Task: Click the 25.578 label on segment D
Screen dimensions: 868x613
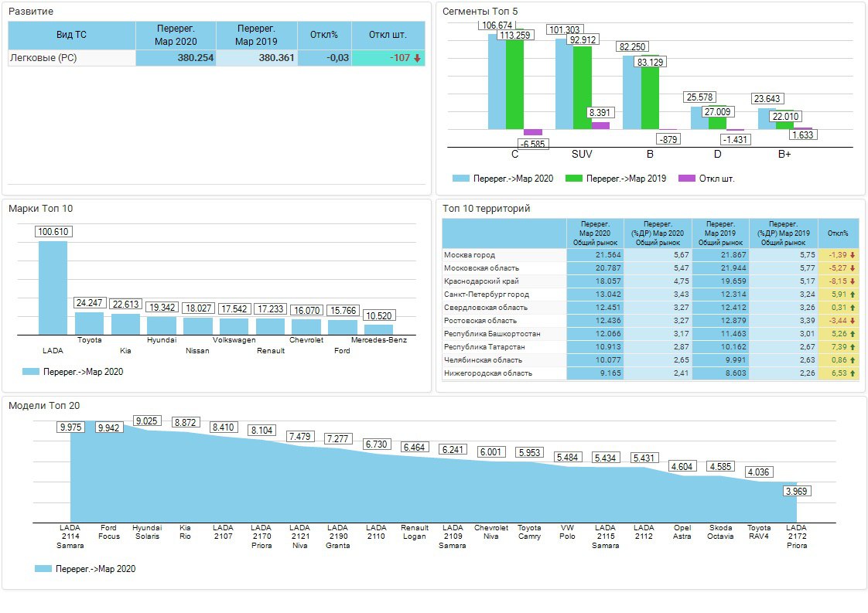Action: pos(699,97)
